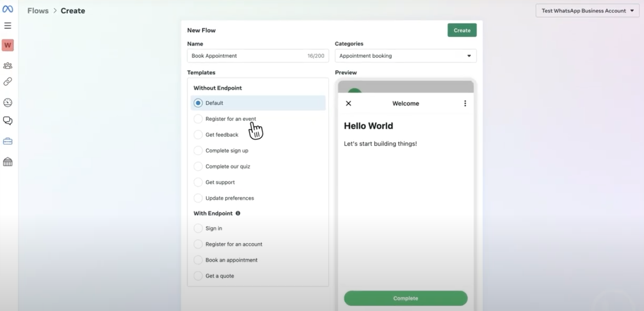Open Test WhatsApp Business Account dropdown

pos(587,11)
